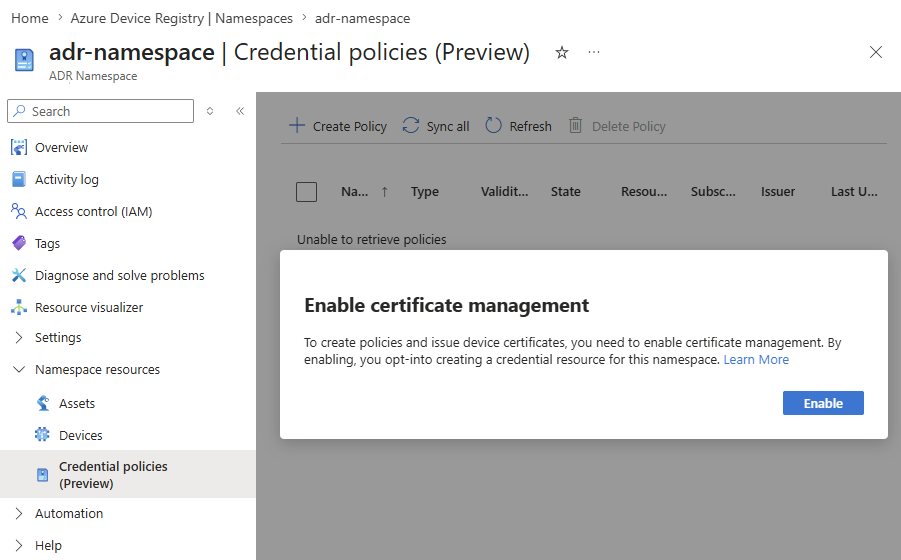Collapse the sidebar with double chevron icon
The width and height of the screenshot is (901, 560).
pyautogui.click(x=240, y=111)
